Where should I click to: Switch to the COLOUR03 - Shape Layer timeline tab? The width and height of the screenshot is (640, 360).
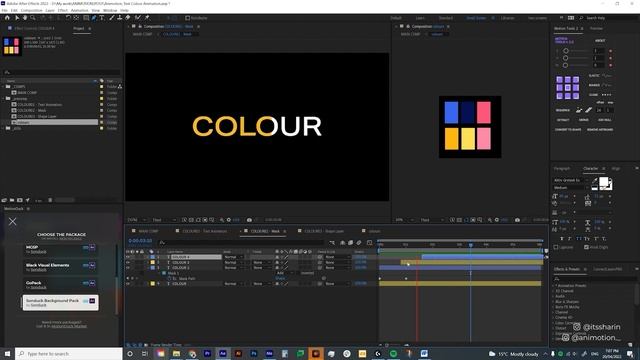point(324,231)
